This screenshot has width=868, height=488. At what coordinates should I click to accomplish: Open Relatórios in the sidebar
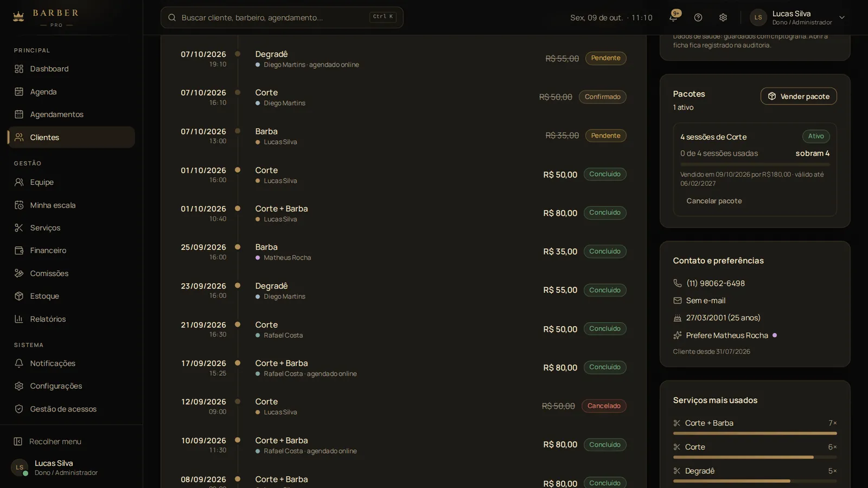(x=71, y=319)
